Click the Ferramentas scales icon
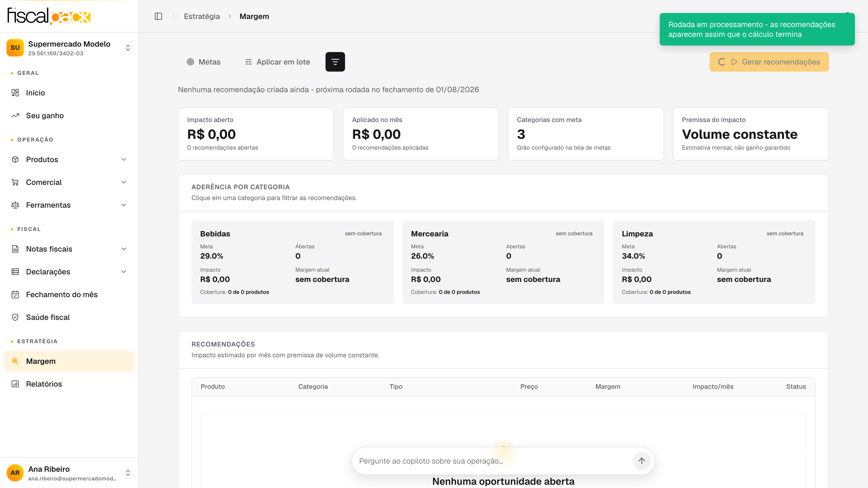Viewport: 868px width, 488px height. (15, 205)
